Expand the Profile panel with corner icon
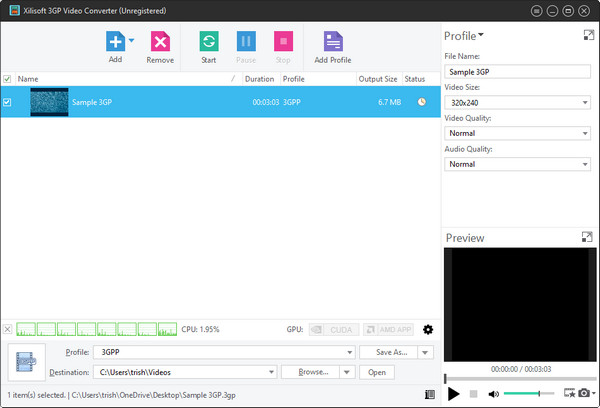 pos(589,35)
